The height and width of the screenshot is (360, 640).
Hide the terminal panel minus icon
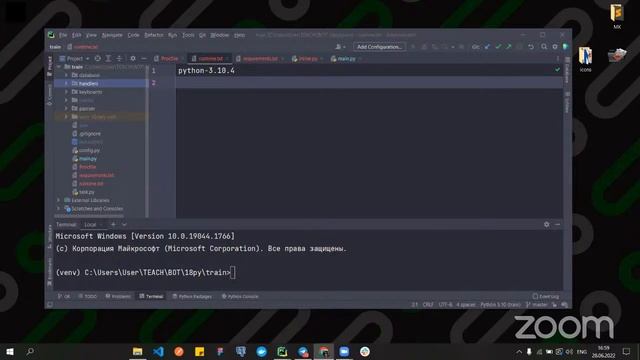558,224
